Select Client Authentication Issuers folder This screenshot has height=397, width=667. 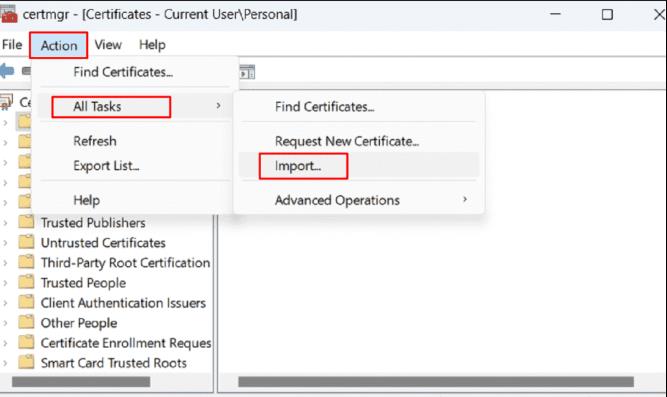coord(123,303)
